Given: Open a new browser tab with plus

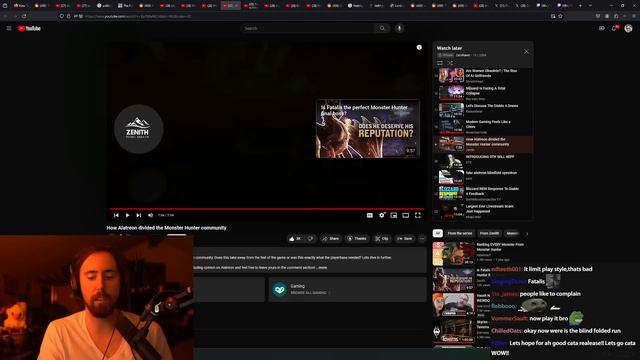Looking at the screenshot, I should click(580, 6).
